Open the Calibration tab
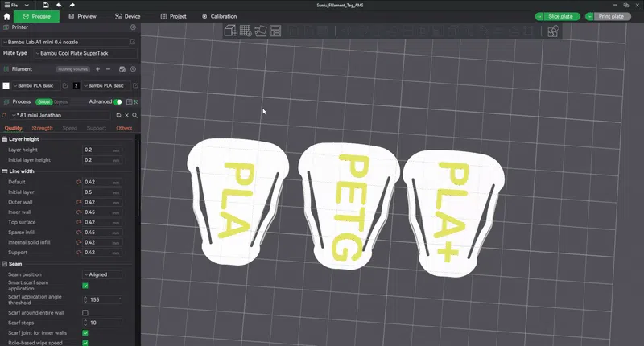The image size is (644, 346). [219, 16]
